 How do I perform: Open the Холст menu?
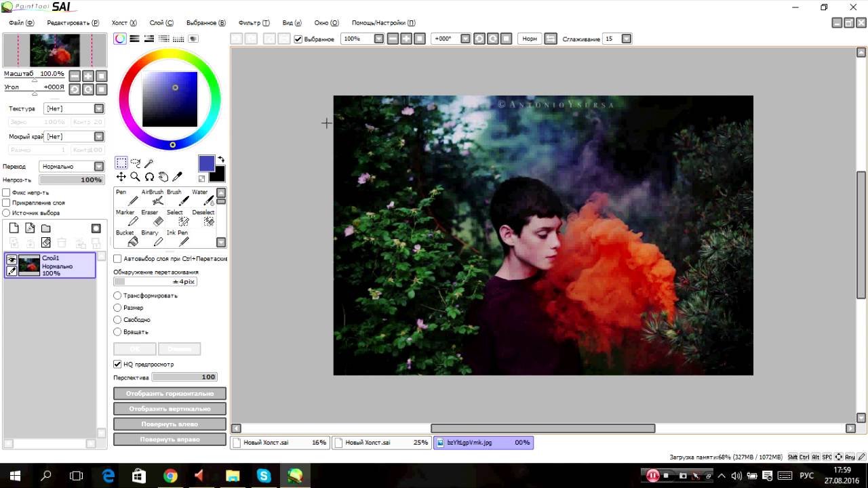tap(124, 22)
